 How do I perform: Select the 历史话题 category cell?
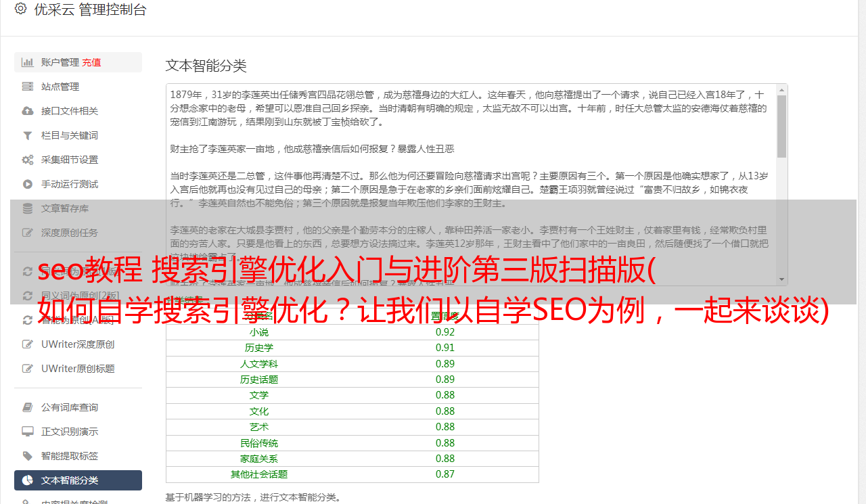point(259,380)
